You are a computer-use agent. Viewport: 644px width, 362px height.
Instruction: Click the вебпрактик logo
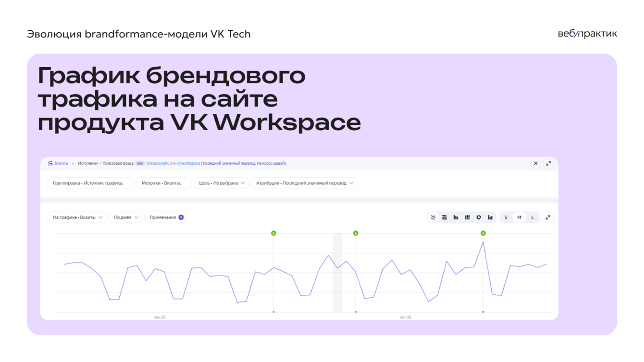(587, 34)
